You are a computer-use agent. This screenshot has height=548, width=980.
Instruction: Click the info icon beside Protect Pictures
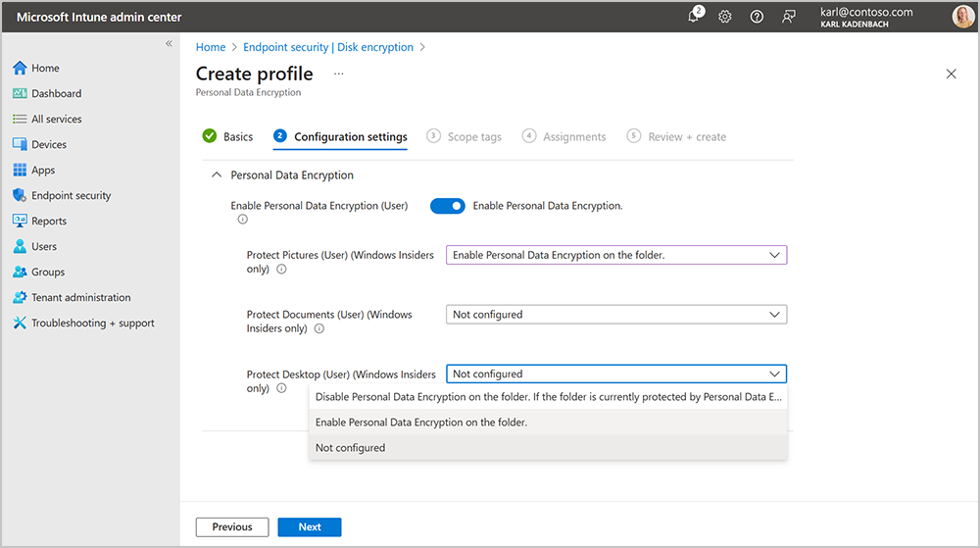click(x=281, y=269)
